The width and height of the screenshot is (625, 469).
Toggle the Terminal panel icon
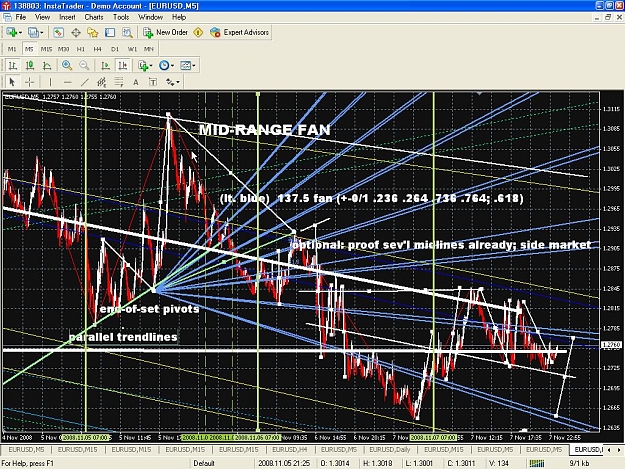click(110, 32)
